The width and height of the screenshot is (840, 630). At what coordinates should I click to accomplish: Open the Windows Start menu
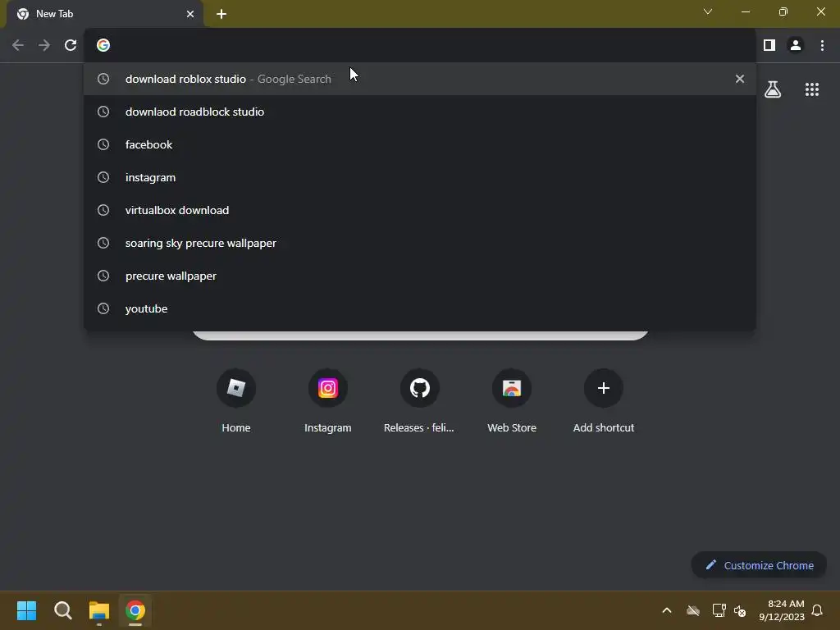pyautogui.click(x=26, y=610)
